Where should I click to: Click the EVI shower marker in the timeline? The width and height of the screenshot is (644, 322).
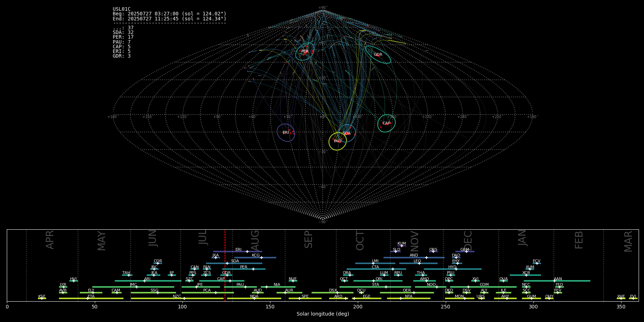633,298
